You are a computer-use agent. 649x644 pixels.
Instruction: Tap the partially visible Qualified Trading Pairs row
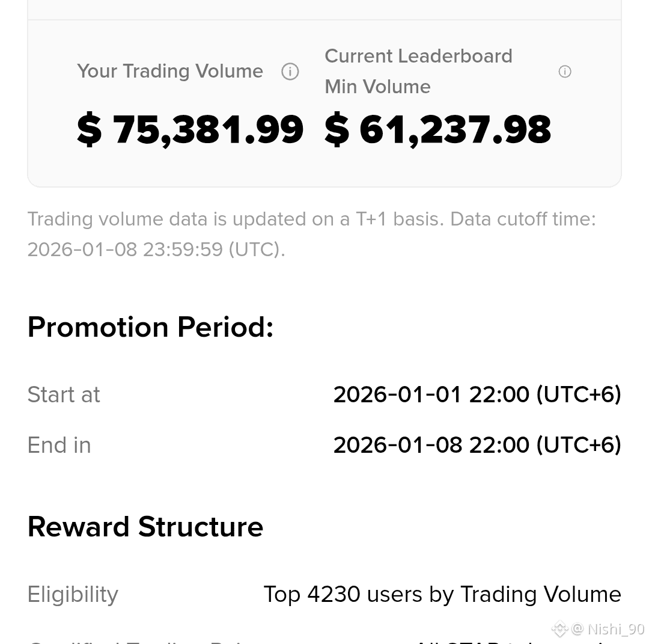click(324, 641)
